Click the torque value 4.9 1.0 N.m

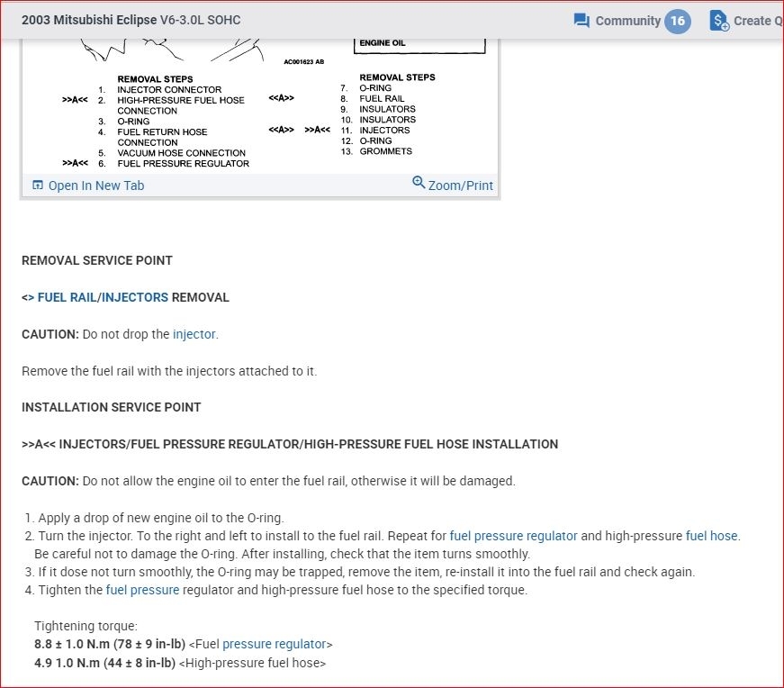[67, 663]
